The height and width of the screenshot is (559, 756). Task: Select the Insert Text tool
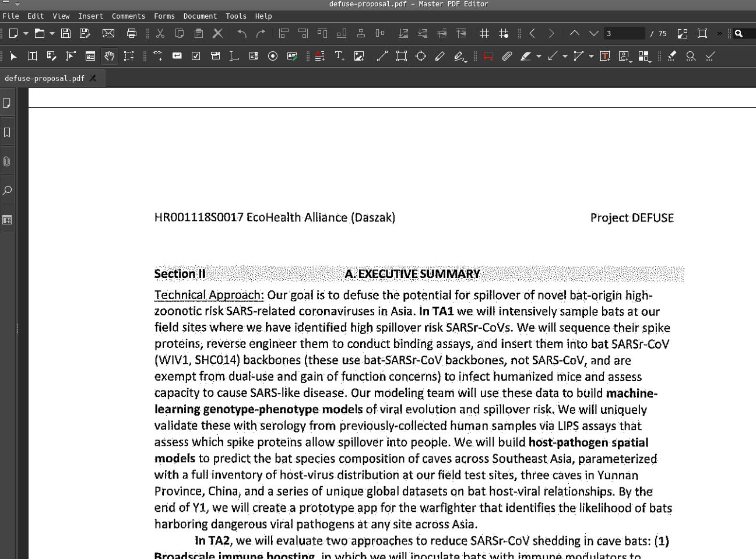pos(340,56)
